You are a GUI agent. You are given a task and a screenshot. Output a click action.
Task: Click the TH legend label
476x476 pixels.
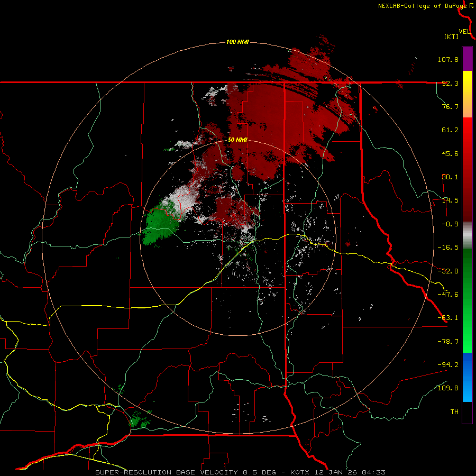click(x=454, y=412)
